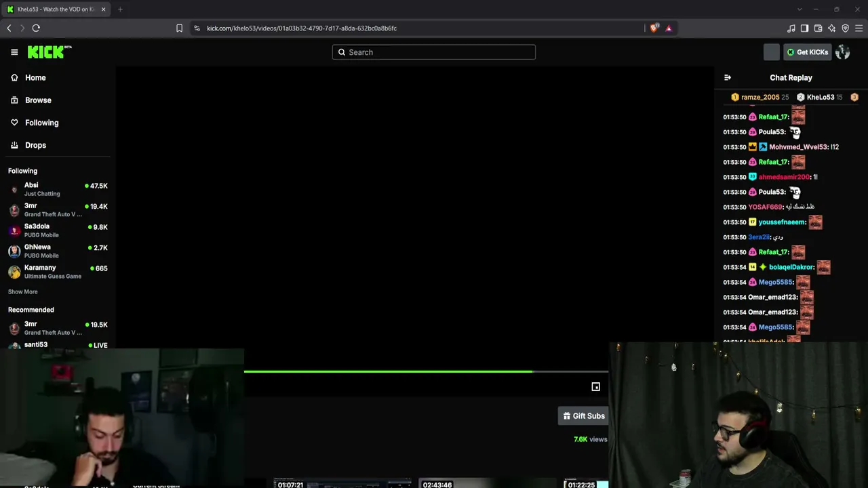Click ramze_2005 in the chat leaderboard
868x488 pixels.
coord(760,97)
